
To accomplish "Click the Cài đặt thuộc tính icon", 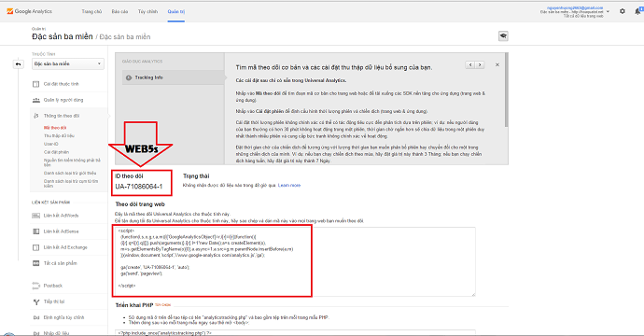I will pyautogui.click(x=36, y=84).
